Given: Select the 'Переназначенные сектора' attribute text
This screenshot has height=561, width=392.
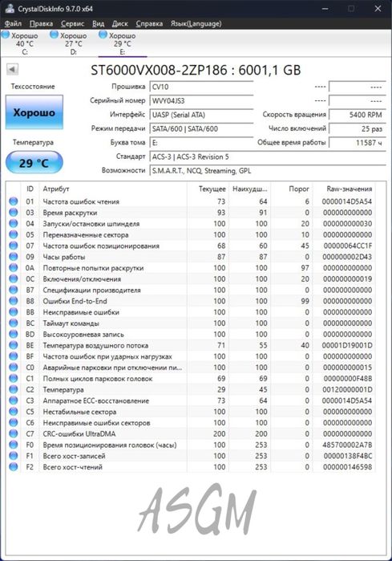Looking at the screenshot, I should pos(86,235).
